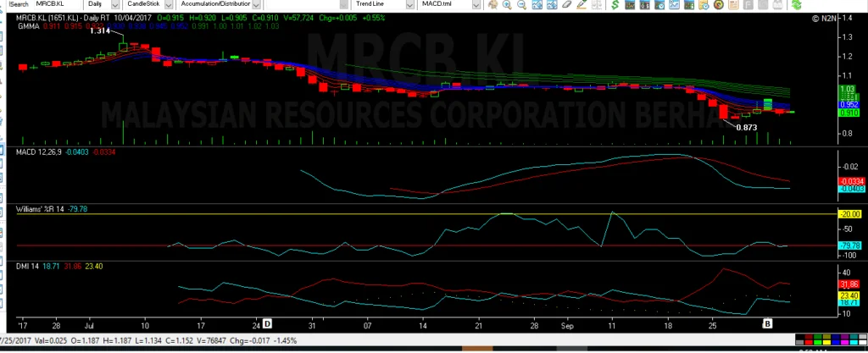Pick the bright blue color swatch
Screen dimensions: 868x353
coord(836,342)
